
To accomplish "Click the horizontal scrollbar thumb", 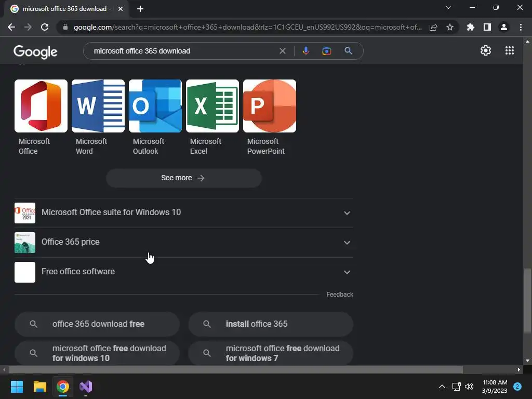I will (x=236, y=369).
